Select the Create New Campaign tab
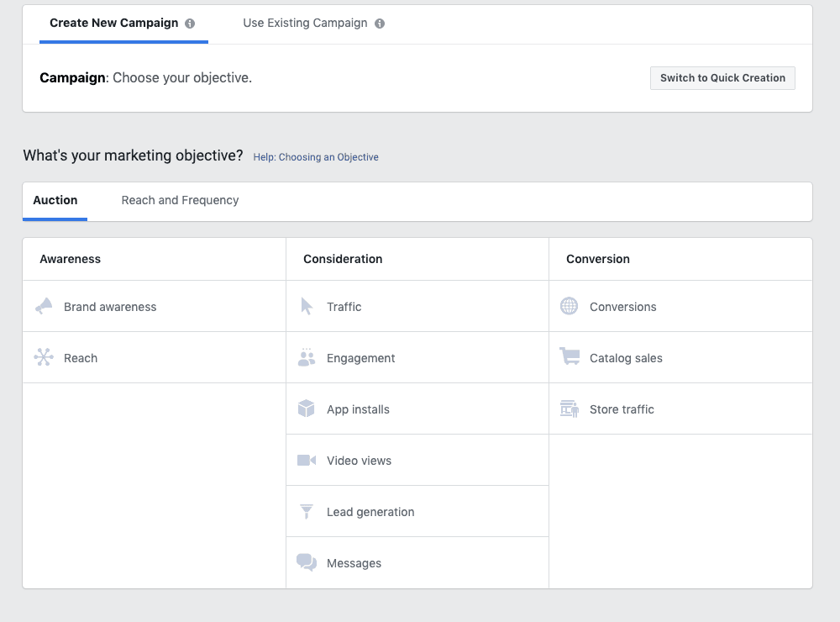Image resolution: width=840 pixels, height=622 pixels. click(x=113, y=24)
